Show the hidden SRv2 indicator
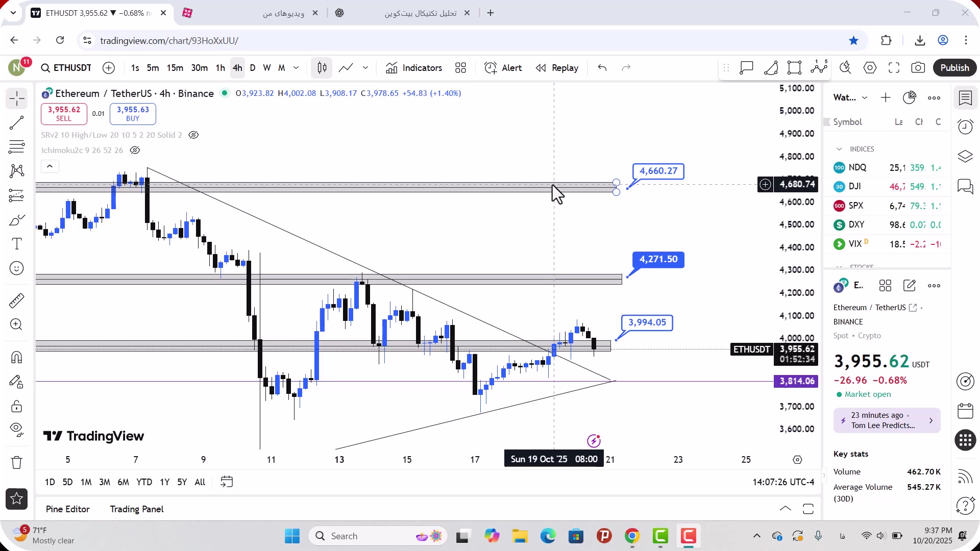 point(193,135)
